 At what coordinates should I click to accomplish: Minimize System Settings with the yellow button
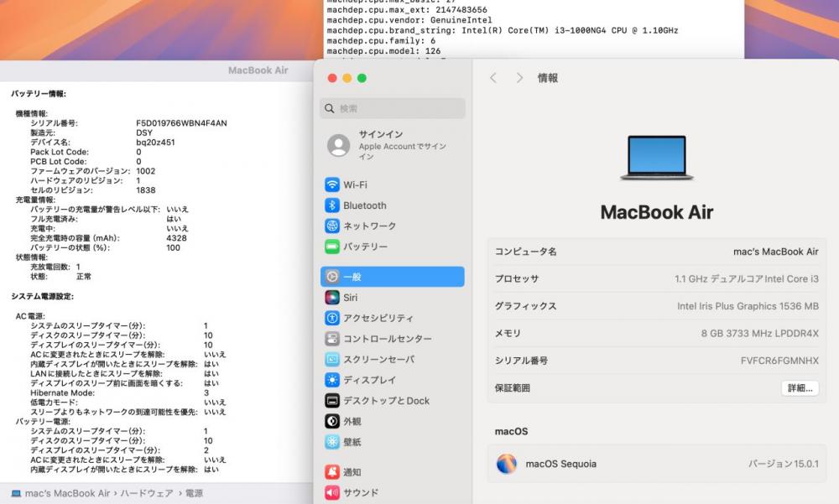347,78
